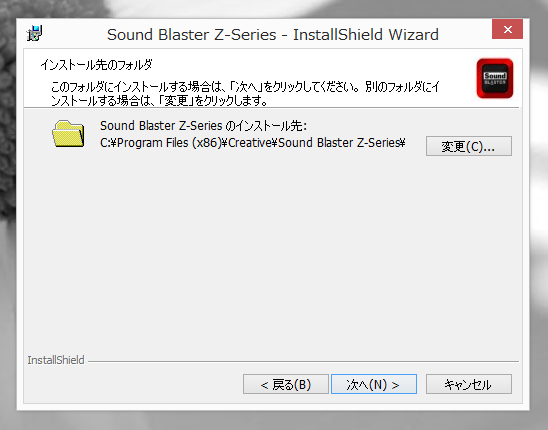Open the 変更(C)... change folder dialog
548x430 pixels.
(x=469, y=146)
